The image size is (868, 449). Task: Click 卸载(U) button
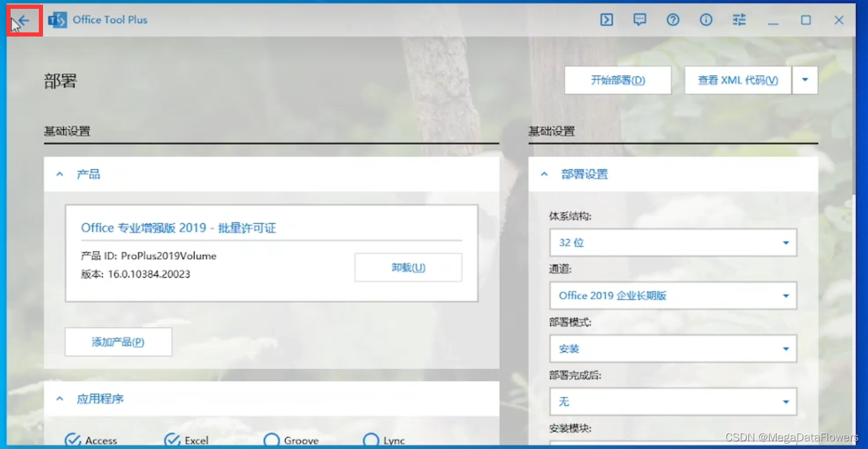click(408, 268)
